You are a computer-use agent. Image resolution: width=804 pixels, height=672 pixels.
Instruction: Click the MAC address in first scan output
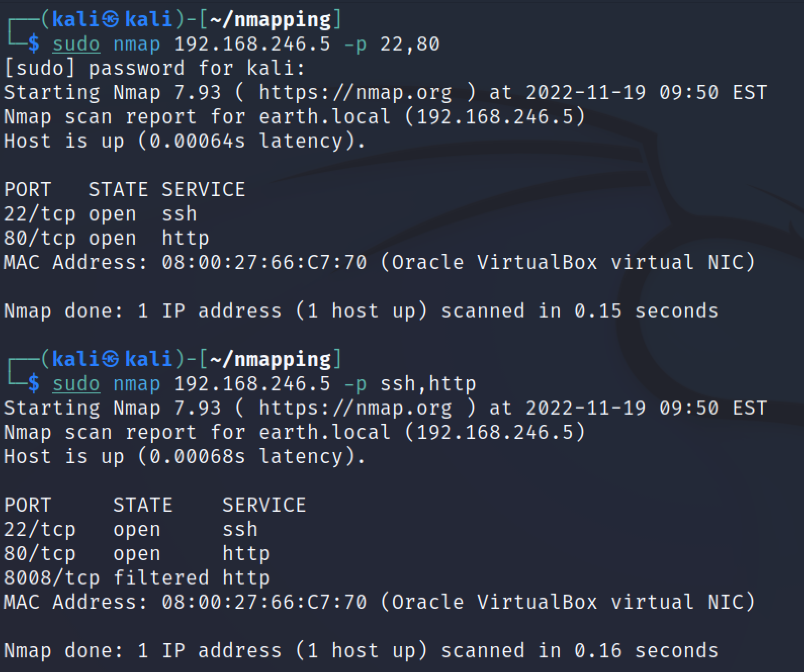264,262
